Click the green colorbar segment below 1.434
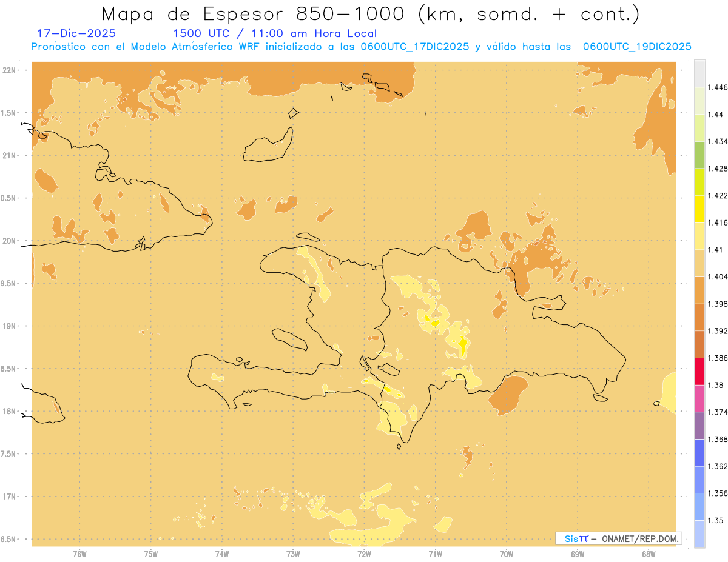The height and width of the screenshot is (562, 728). pyautogui.click(x=699, y=155)
